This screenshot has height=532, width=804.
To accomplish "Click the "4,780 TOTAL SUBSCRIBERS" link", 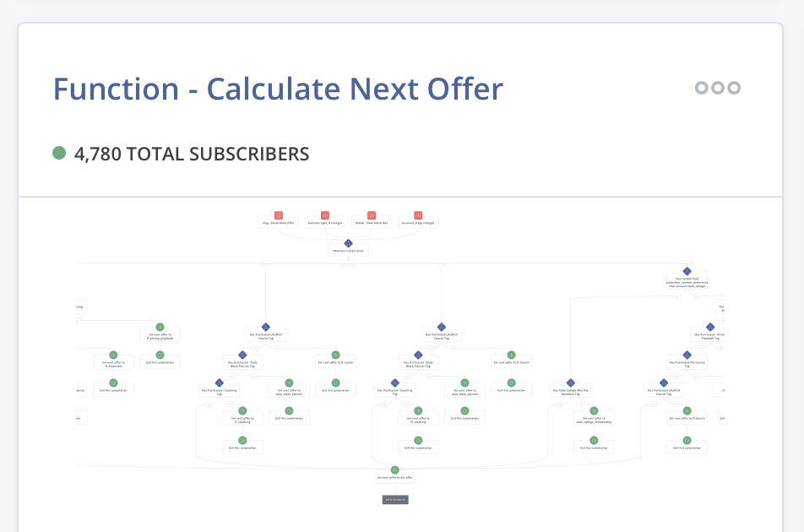I will [191, 154].
